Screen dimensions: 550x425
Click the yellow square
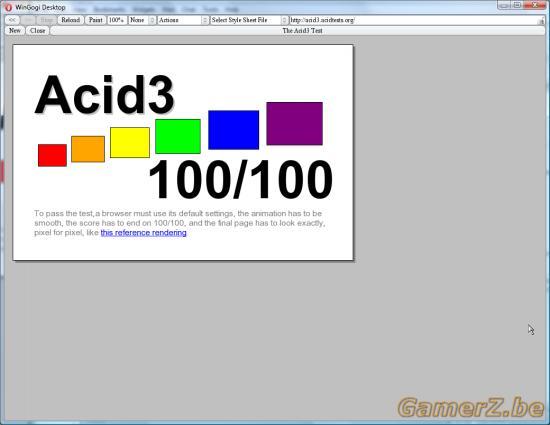click(x=130, y=142)
